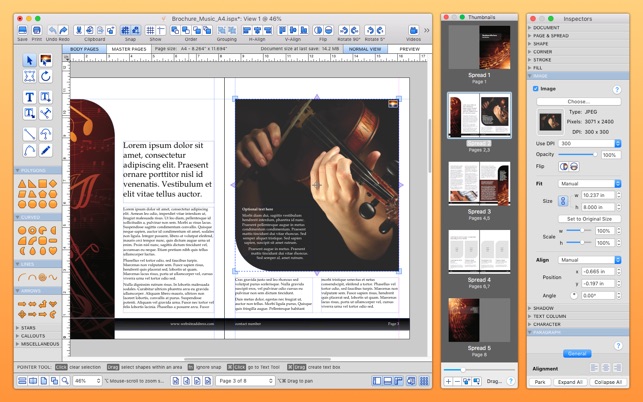Flip horizontally from toolbar Flip group
This screenshot has width=643, height=402.
click(x=317, y=30)
